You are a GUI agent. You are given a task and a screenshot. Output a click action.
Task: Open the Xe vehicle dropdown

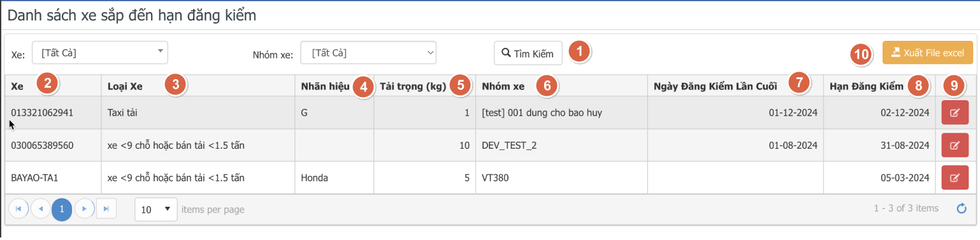(100, 53)
